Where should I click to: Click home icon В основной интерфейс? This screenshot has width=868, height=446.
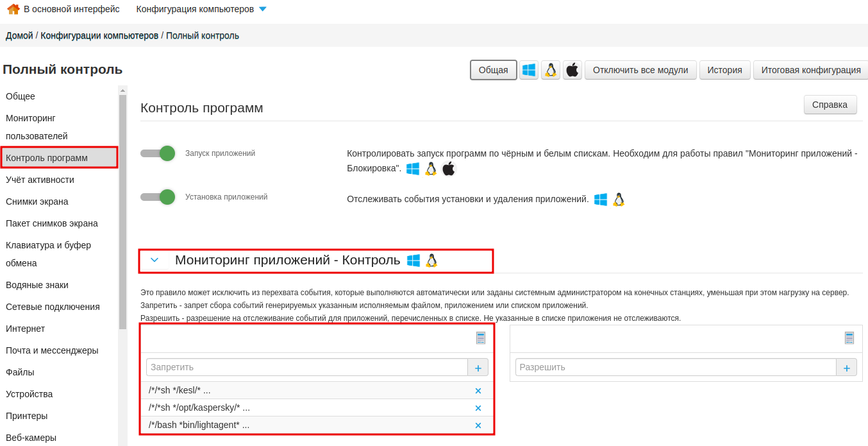point(13,9)
